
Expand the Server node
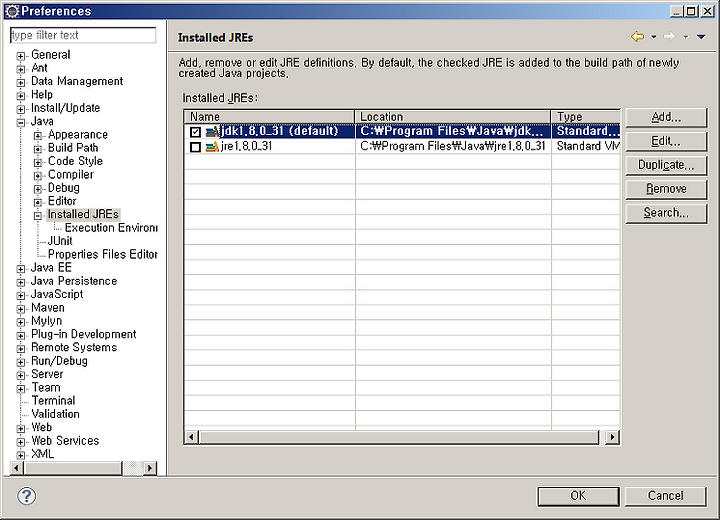21,376
